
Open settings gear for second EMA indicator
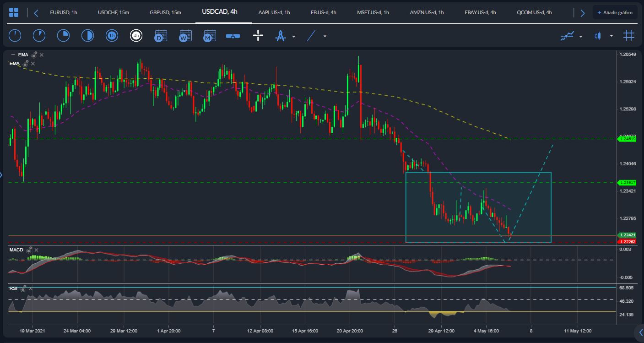tap(26, 64)
